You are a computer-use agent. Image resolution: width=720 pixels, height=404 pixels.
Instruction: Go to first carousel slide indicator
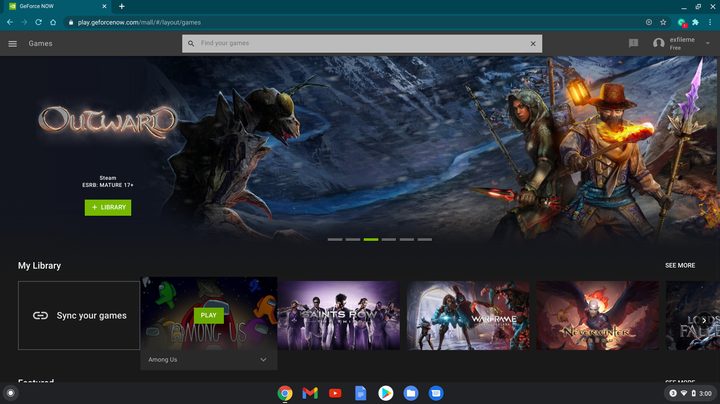(335, 240)
